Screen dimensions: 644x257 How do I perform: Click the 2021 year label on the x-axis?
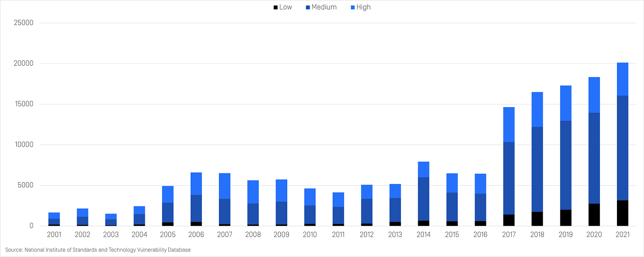tap(623, 235)
